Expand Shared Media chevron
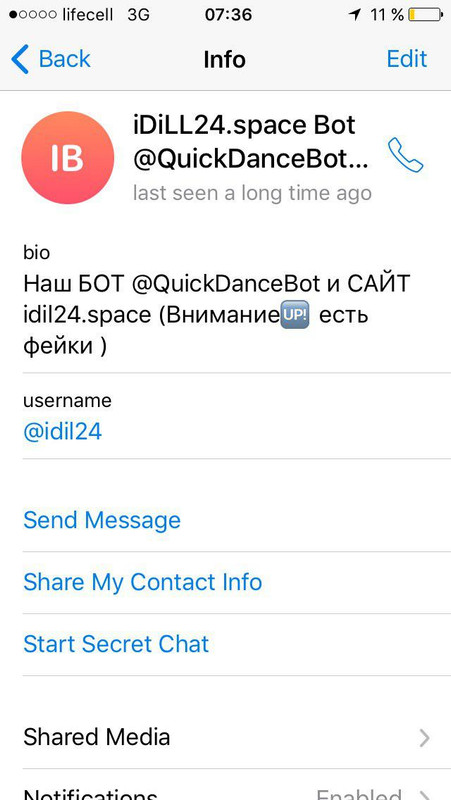 (x=424, y=738)
